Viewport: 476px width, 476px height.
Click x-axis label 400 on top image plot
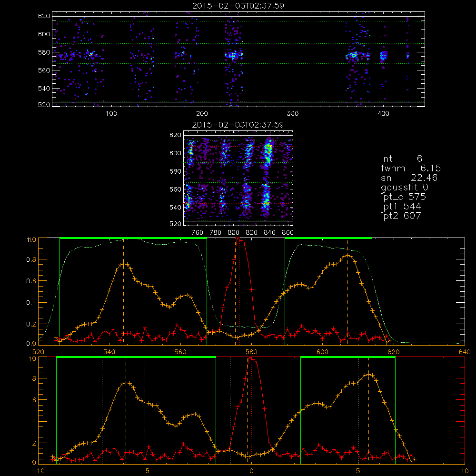click(383, 114)
